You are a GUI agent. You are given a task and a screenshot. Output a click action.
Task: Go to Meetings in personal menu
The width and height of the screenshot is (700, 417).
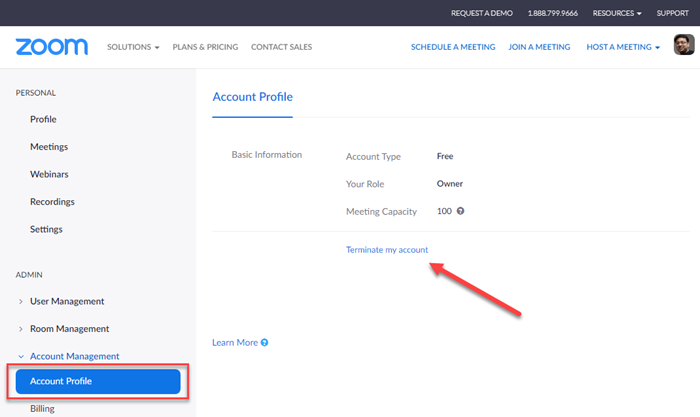[x=49, y=146]
